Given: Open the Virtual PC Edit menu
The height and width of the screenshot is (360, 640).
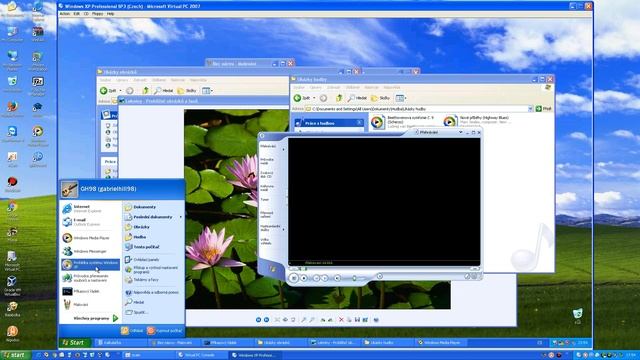Looking at the screenshot, I should pyautogui.click(x=77, y=14).
